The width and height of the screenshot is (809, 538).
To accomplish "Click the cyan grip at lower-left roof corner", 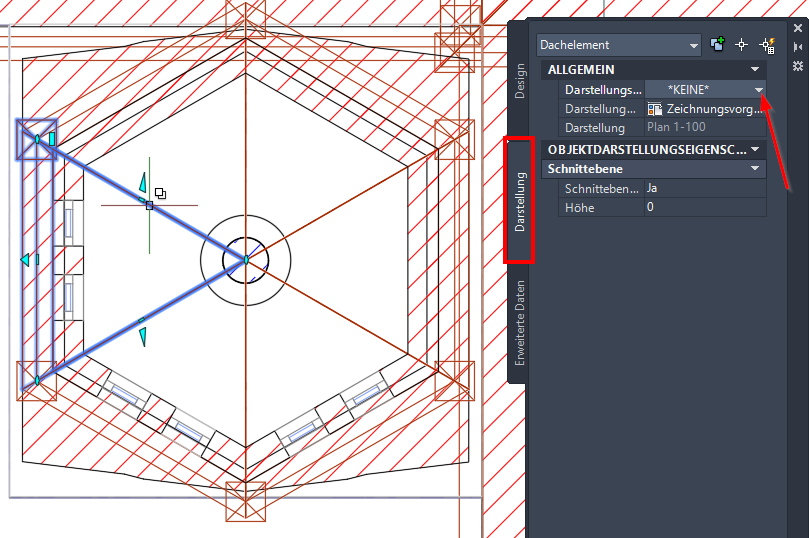I will click(37, 381).
